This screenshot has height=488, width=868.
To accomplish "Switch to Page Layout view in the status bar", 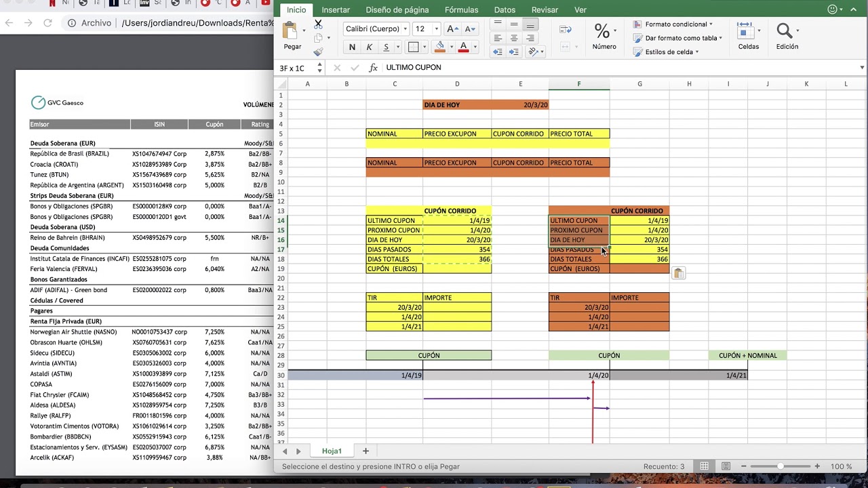I will click(726, 466).
